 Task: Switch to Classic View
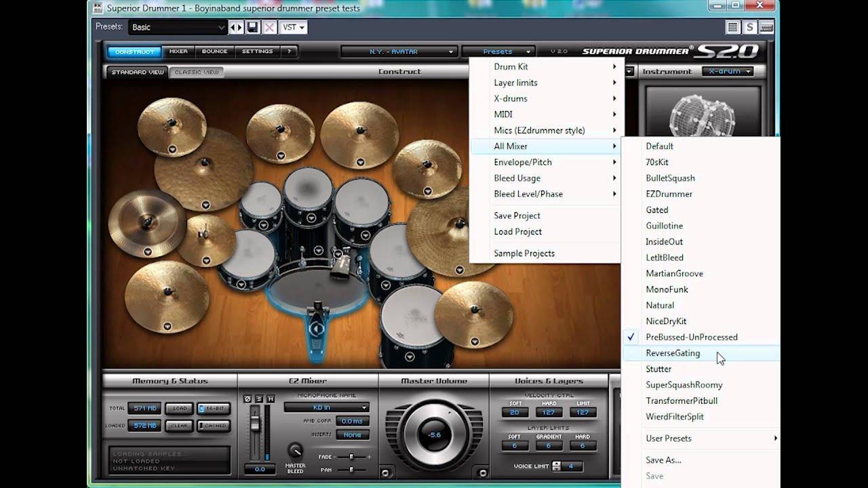click(x=197, y=72)
